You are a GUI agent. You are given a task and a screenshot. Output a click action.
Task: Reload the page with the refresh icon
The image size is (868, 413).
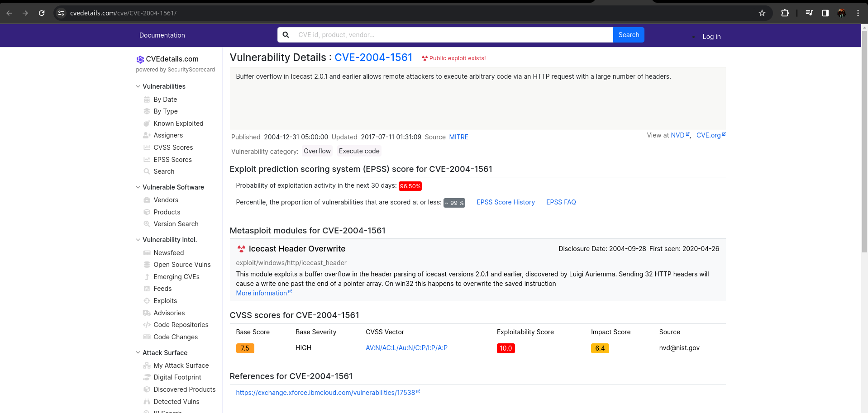click(x=42, y=13)
